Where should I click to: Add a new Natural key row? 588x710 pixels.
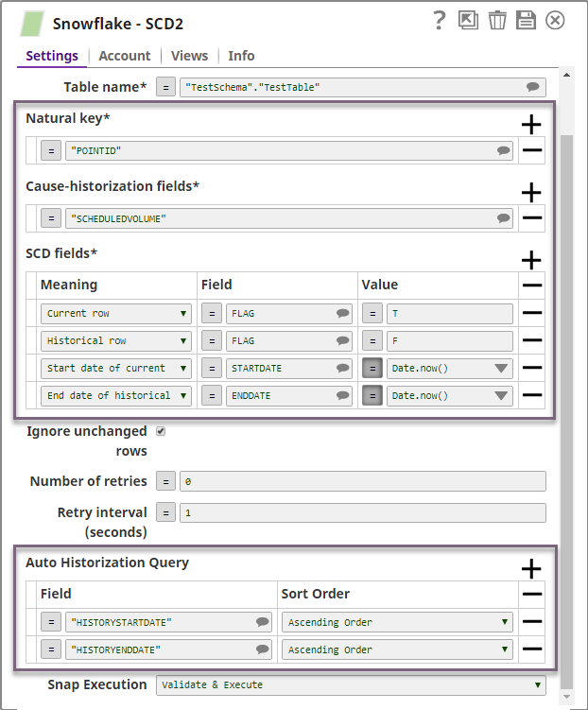point(531,124)
